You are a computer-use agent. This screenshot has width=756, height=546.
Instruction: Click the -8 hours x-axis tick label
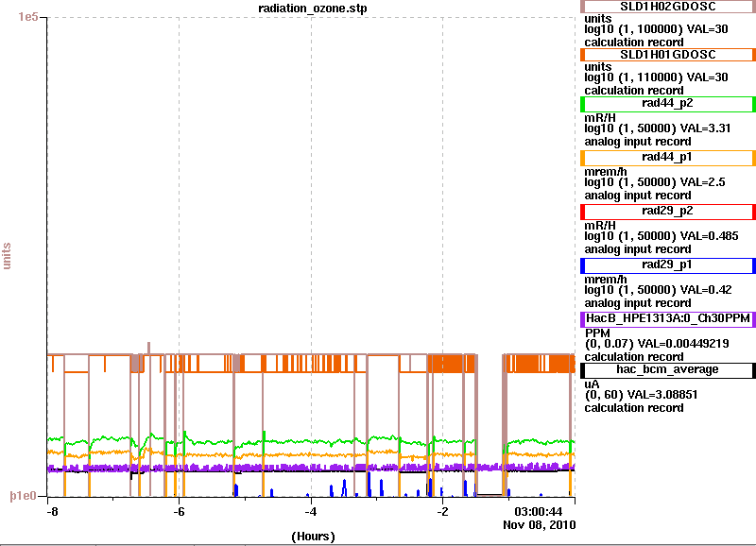click(52, 511)
